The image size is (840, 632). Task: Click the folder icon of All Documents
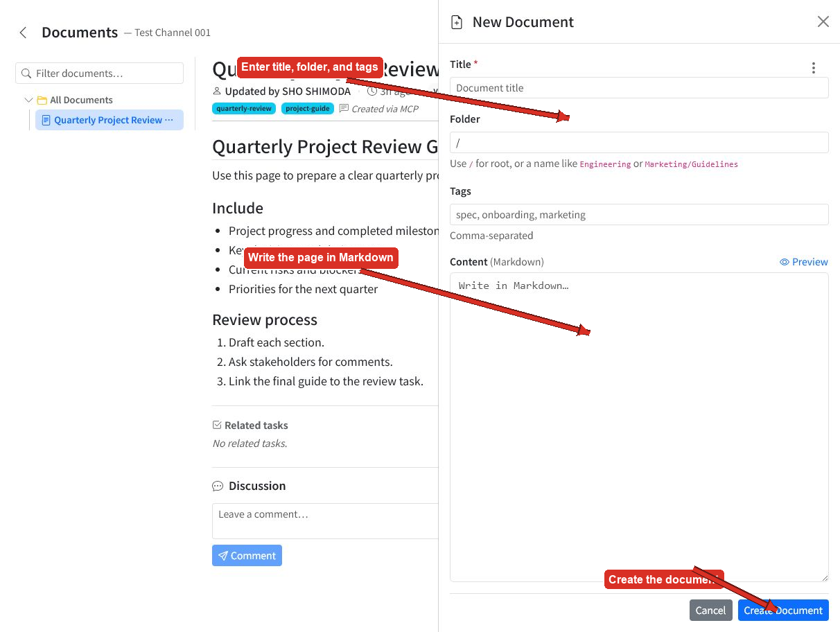click(x=42, y=100)
